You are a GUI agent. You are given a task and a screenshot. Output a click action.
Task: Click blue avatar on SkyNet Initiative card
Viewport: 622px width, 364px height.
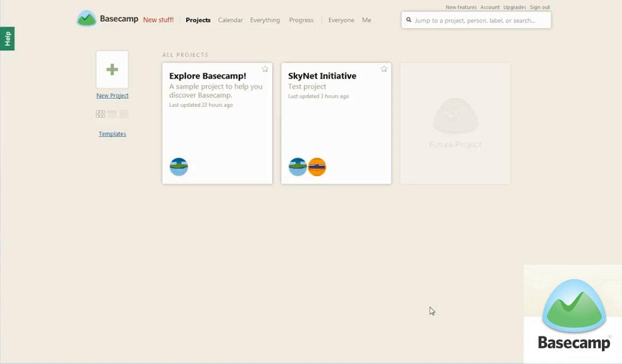coord(298,167)
